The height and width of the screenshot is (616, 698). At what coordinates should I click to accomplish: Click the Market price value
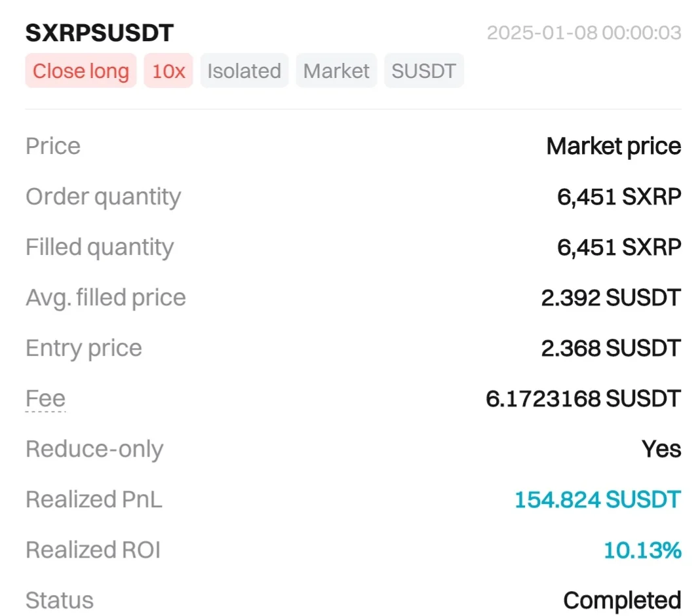(x=613, y=146)
